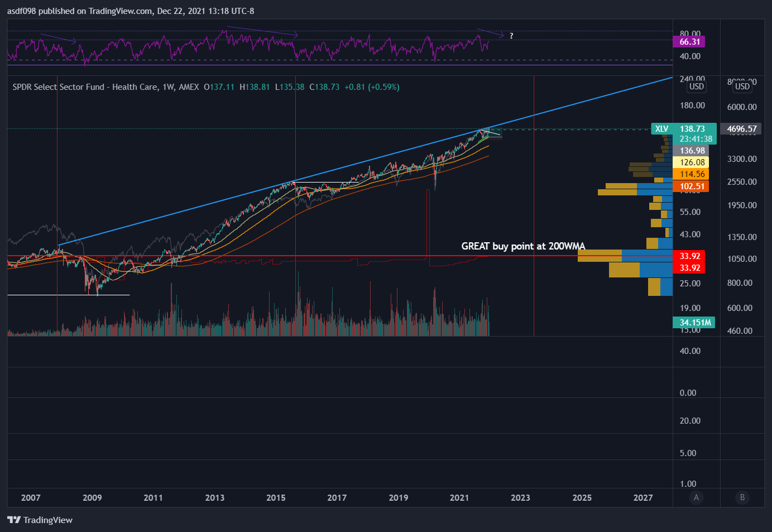Click the SPDR Select Sector Fund title
The width and height of the screenshot is (772, 532).
coord(106,87)
